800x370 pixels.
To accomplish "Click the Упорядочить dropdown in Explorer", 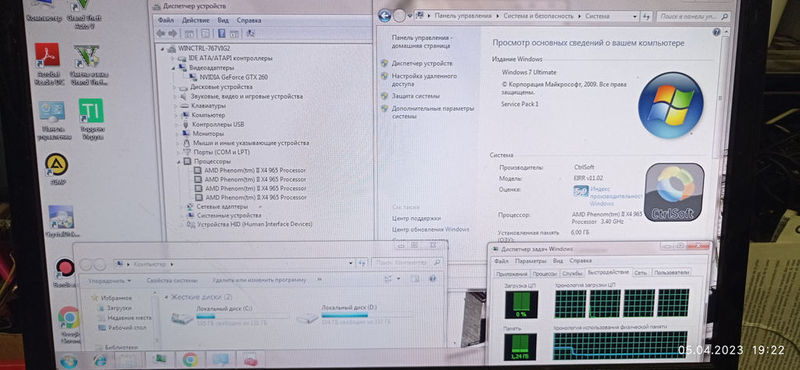I will click(109, 281).
